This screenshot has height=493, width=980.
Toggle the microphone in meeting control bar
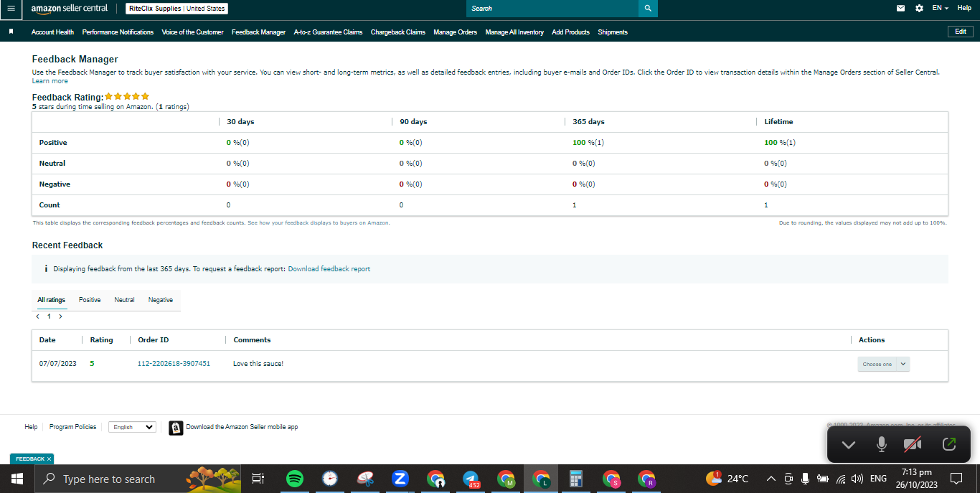[x=882, y=445]
